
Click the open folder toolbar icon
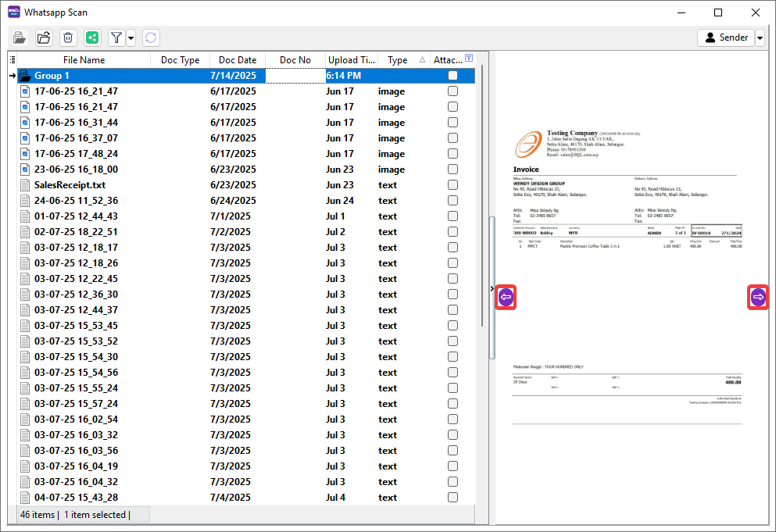45,37
